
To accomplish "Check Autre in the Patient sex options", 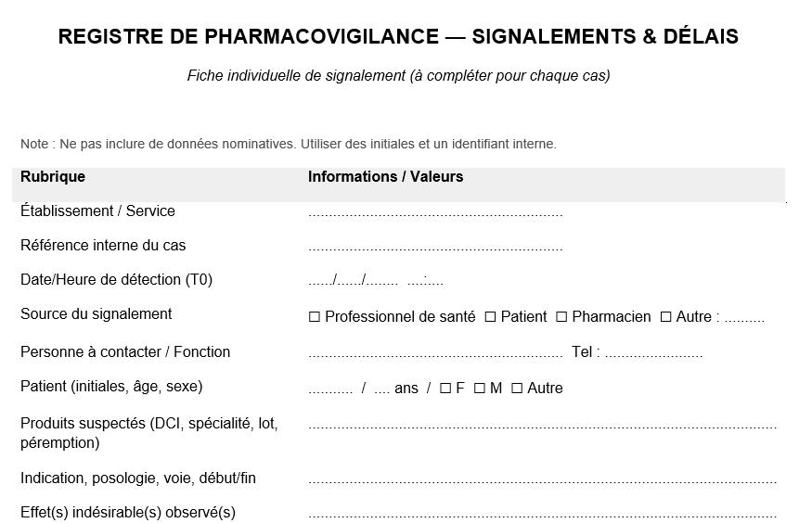I will point(517,389).
